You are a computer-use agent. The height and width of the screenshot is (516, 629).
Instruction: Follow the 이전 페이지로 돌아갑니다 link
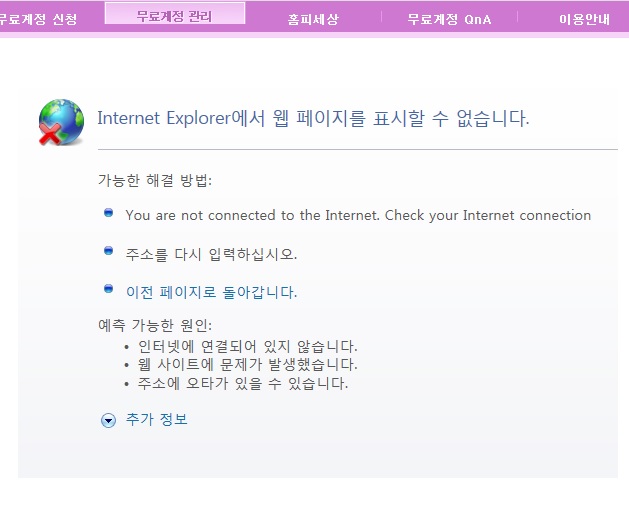[x=211, y=292]
